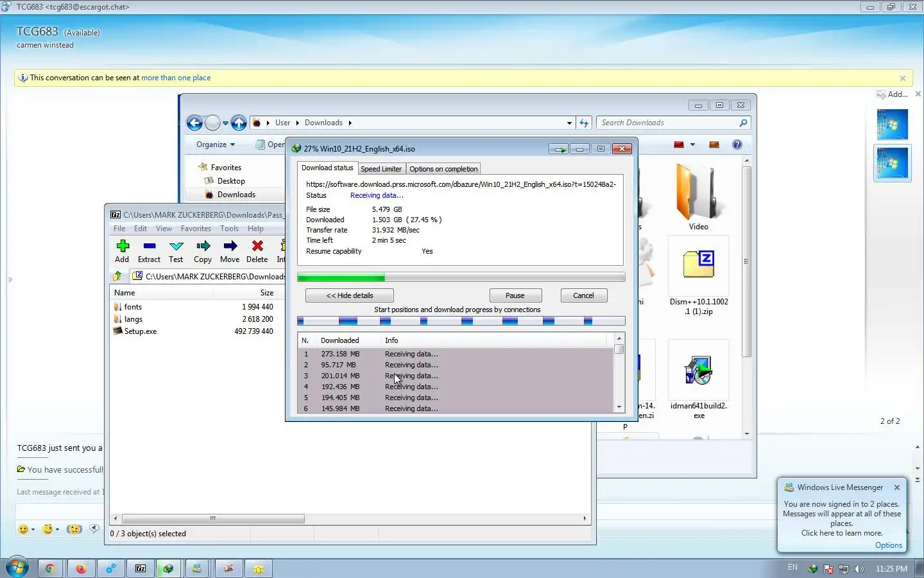This screenshot has height=578, width=924.
Task: Open volume control in system tray
Action: (859, 569)
